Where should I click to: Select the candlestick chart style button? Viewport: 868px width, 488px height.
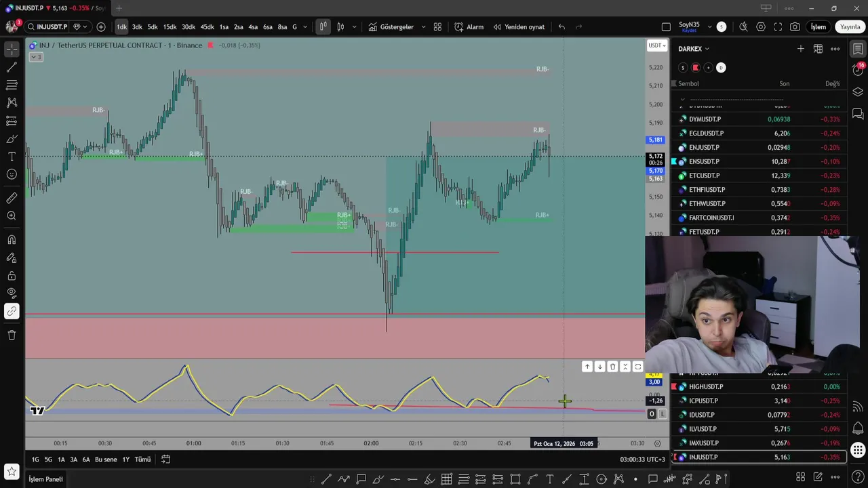[x=340, y=27]
